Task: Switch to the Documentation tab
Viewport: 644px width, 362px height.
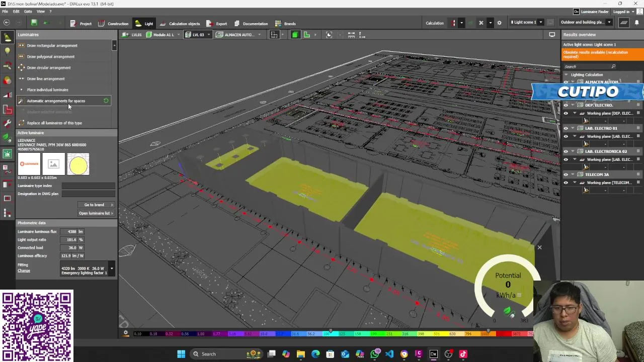Action: 251,24
